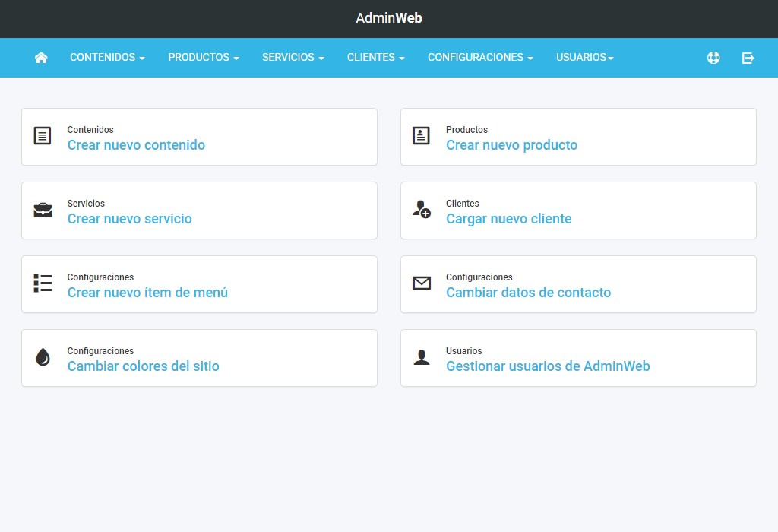This screenshot has height=532, width=778.
Task: Click the Servicios briefcase icon
Action: click(43, 210)
